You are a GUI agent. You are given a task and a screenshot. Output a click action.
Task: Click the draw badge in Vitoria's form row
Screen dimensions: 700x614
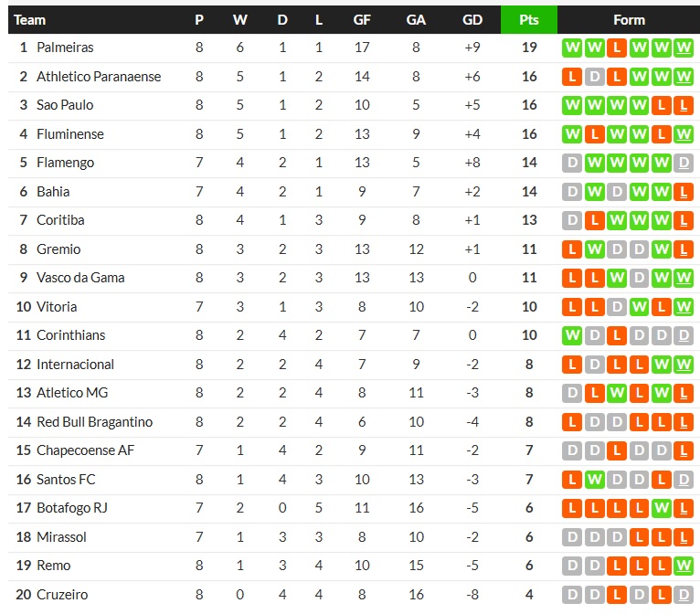617,307
